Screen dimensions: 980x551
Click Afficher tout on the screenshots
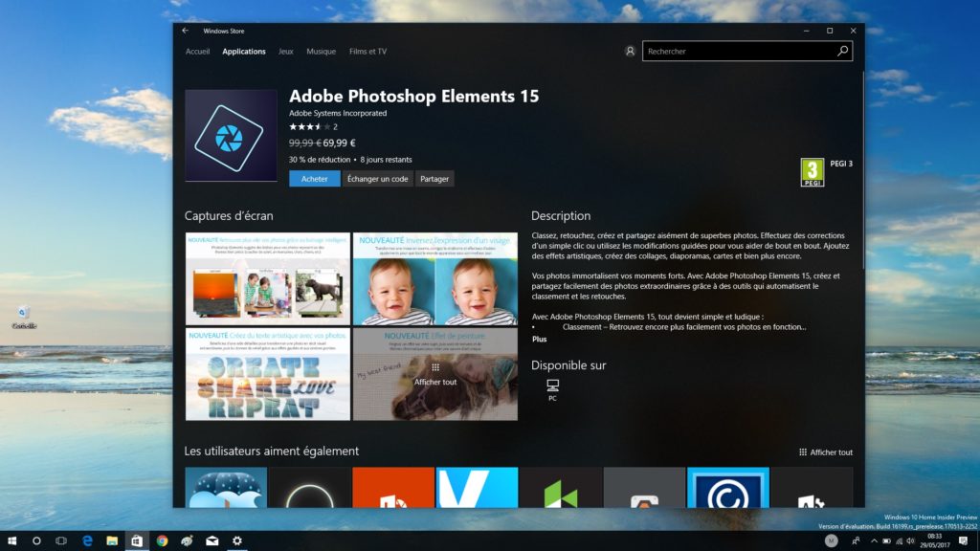[x=435, y=375]
